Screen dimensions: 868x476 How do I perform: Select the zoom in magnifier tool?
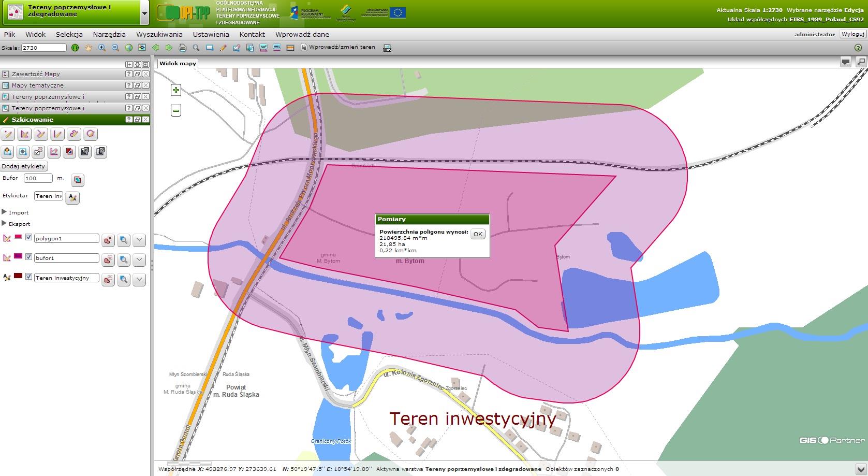coord(102,48)
